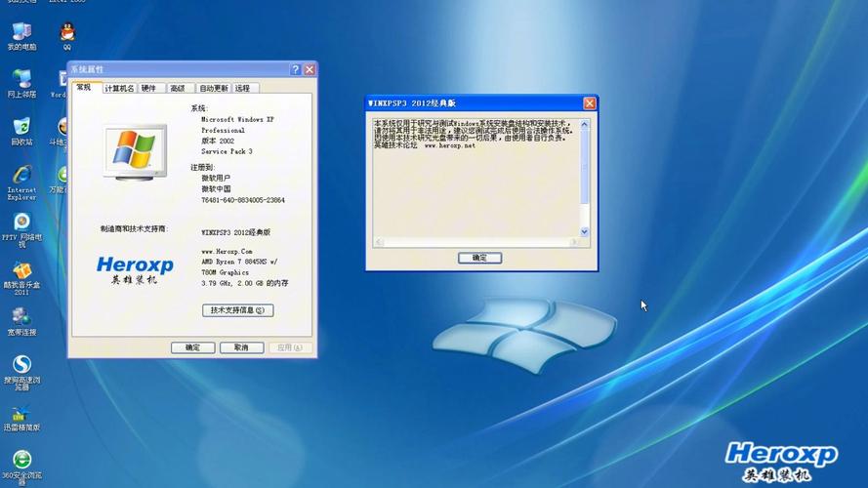Switch to the 计算机名 tab

click(119, 88)
